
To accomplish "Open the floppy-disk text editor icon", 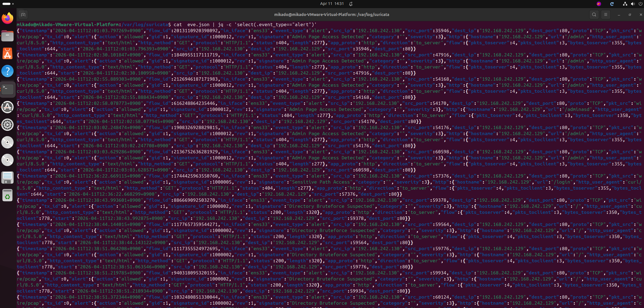I will click(x=7, y=178).
